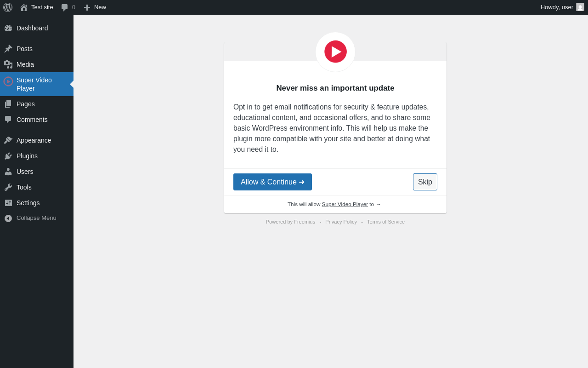588x368 pixels.
Task: Open the Privacy Policy link
Action: (341, 222)
